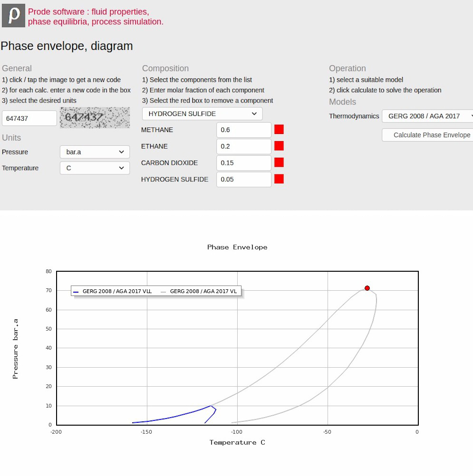473x476 pixels.
Task: Remove HYDROGEN SULFIDE using its red box
Action: click(x=279, y=179)
